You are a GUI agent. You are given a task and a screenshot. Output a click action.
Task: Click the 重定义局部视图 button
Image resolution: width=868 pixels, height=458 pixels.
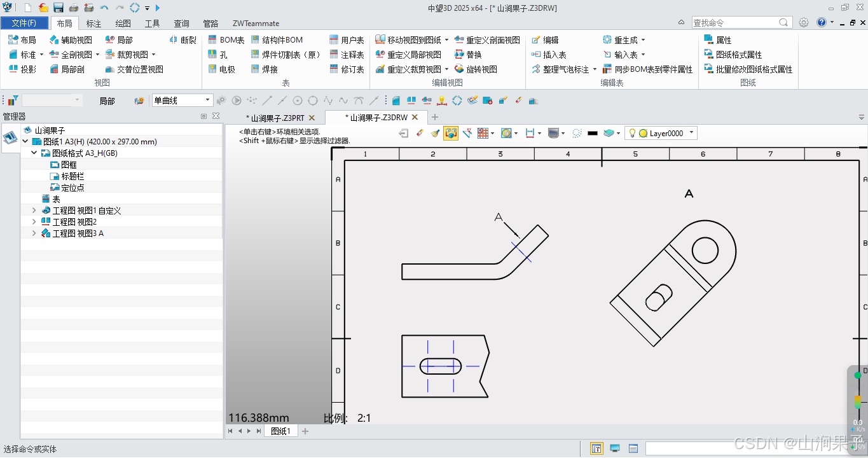coord(408,55)
